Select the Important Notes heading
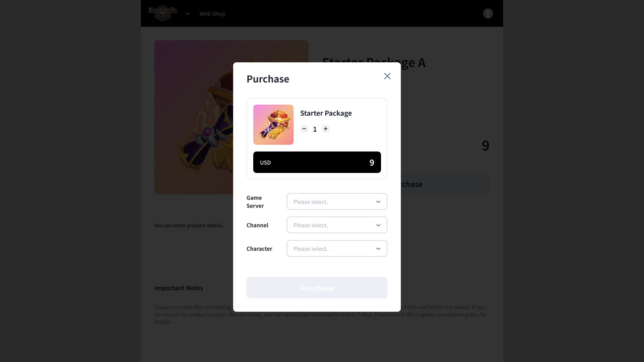644x362 pixels. pos(179,288)
